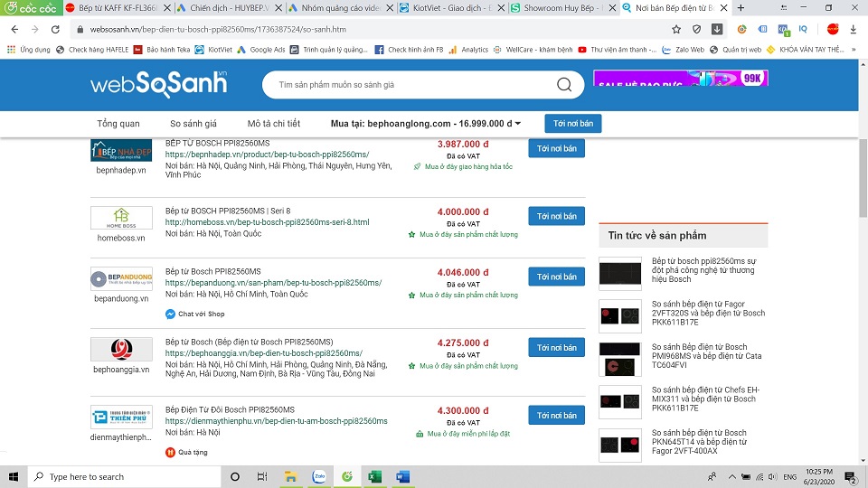Viewport: 868px width, 488px height.
Task: Click Tới nơi bán for bephoanggia.vn
Action: click(556, 347)
